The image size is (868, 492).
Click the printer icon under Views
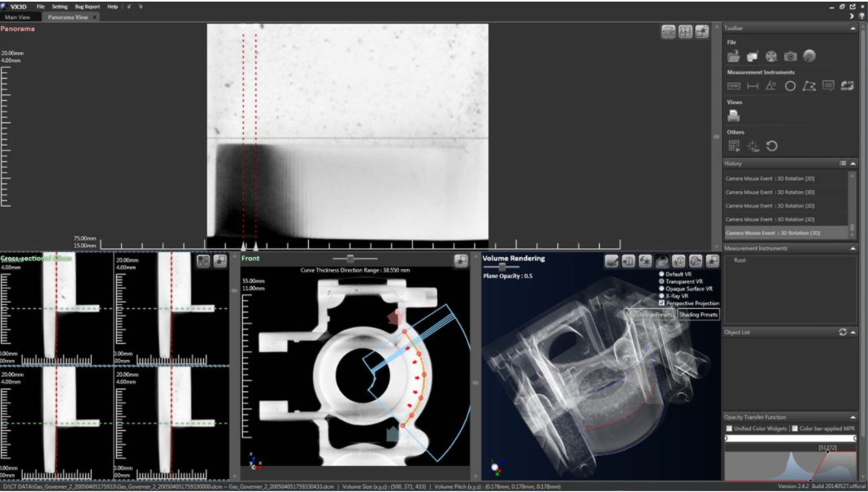pos(733,116)
